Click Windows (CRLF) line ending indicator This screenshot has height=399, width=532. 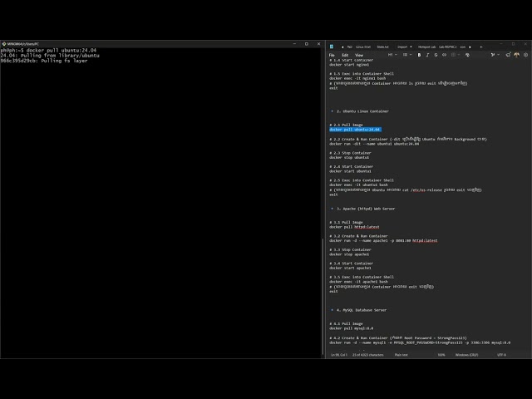coord(466,355)
